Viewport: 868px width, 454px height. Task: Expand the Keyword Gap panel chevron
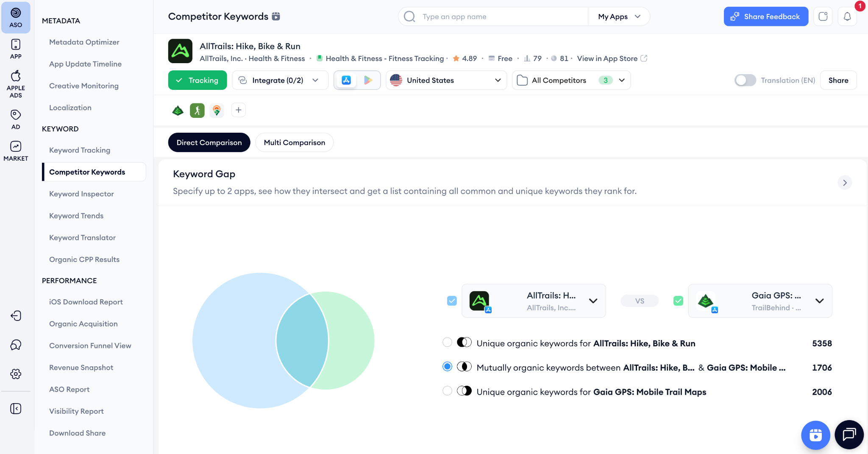(x=845, y=183)
